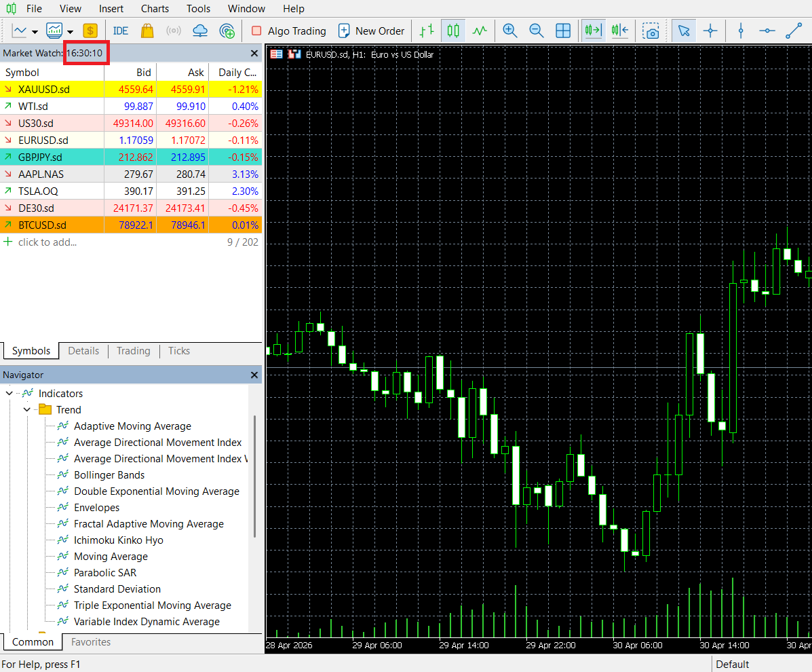The height and width of the screenshot is (672, 812).
Task: Click the Daily Change column header
Action: 235,73
